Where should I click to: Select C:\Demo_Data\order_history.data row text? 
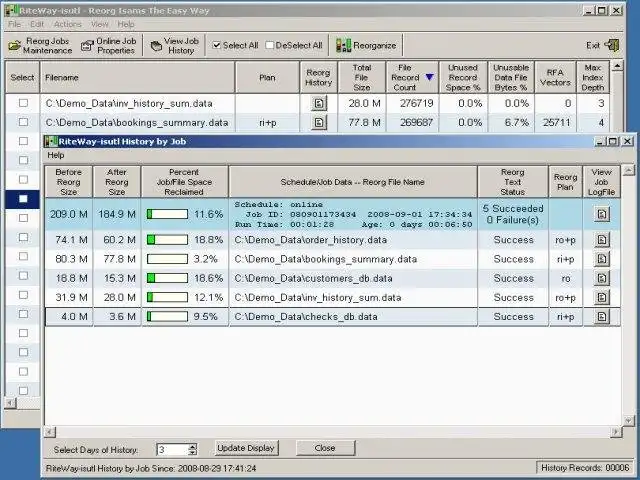[x=311, y=240]
